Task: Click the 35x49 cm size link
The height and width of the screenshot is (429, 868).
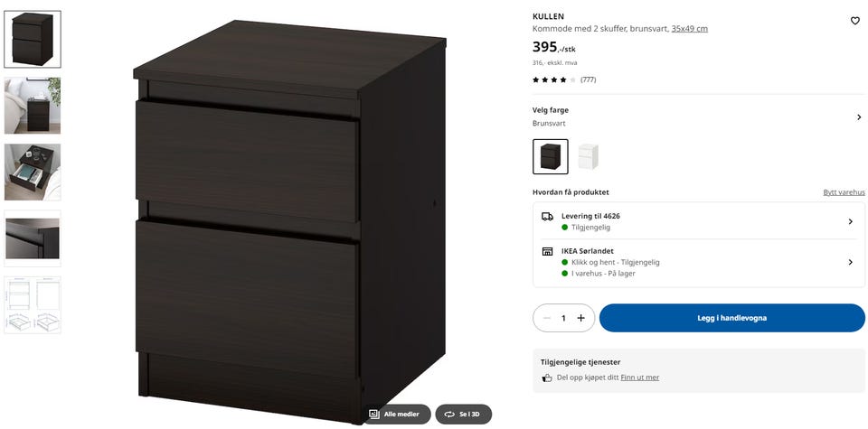Action: 689,29
